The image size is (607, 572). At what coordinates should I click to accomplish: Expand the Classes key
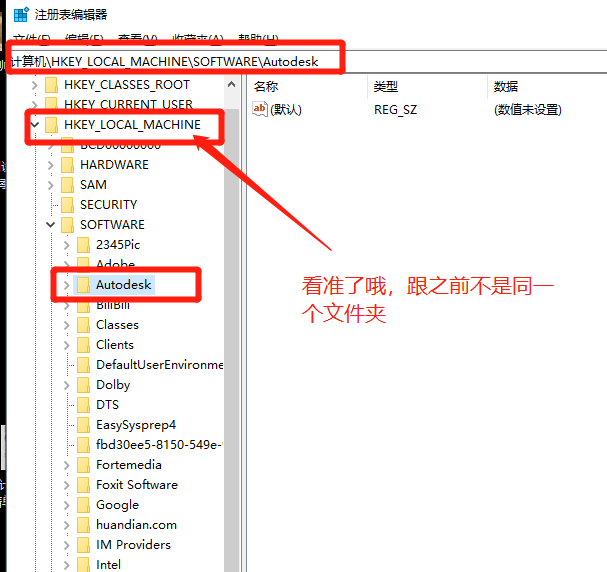67,325
